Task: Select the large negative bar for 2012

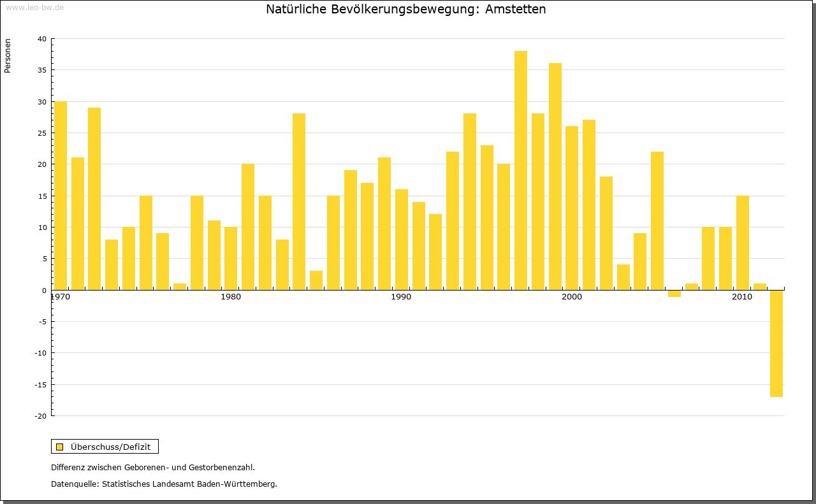Action: pos(776,343)
